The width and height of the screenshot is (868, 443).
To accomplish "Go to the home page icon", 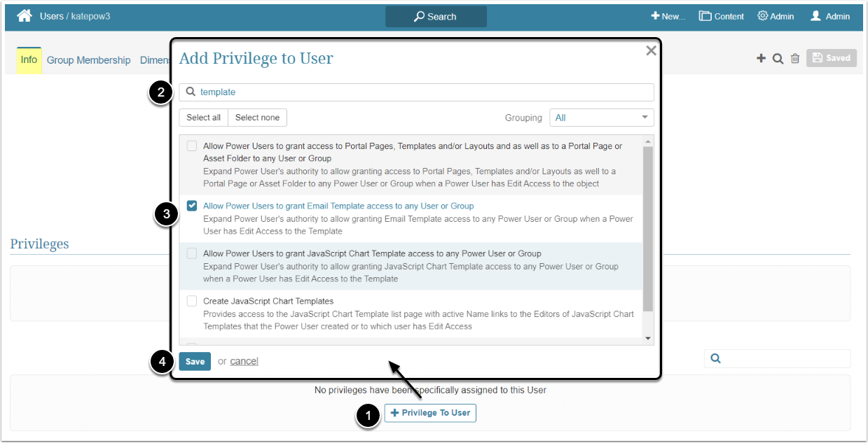I will tap(25, 15).
